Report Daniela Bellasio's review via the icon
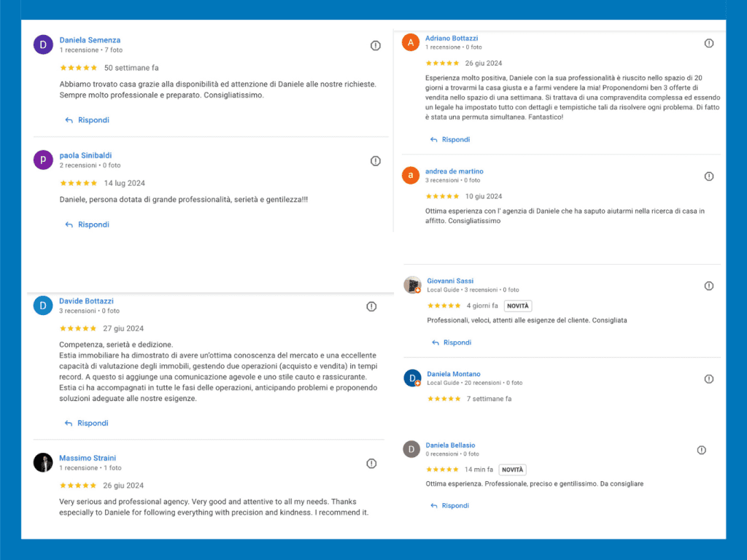Image resolution: width=747 pixels, height=560 pixels. pyautogui.click(x=702, y=450)
